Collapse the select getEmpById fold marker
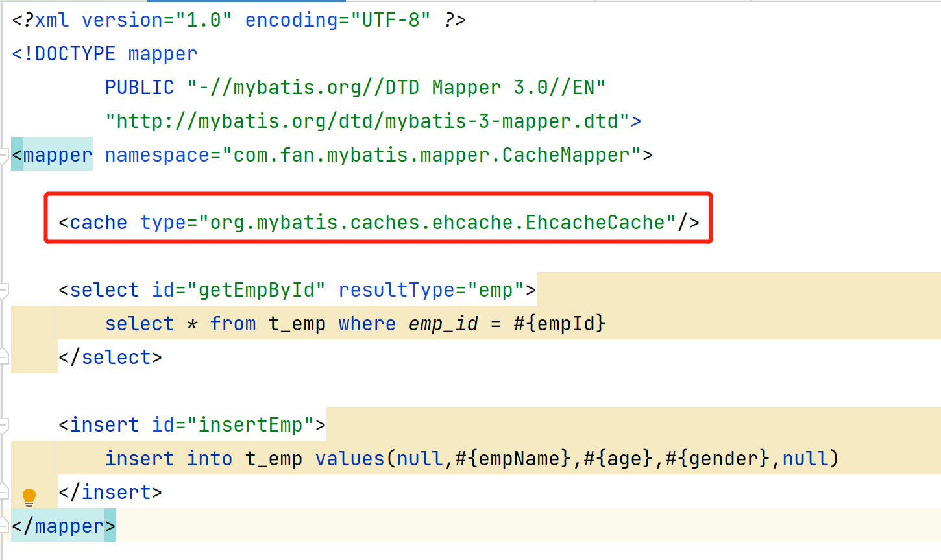 pos(3,290)
